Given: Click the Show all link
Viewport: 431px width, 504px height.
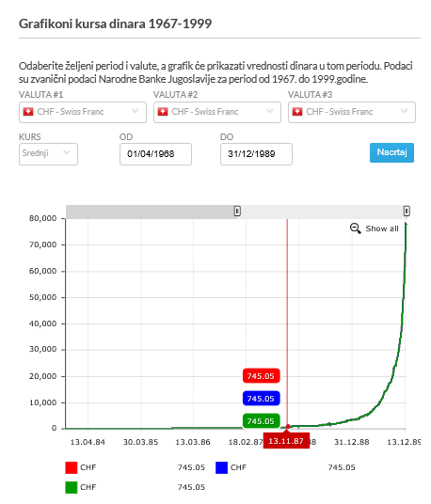Looking at the screenshot, I should [382, 228].
